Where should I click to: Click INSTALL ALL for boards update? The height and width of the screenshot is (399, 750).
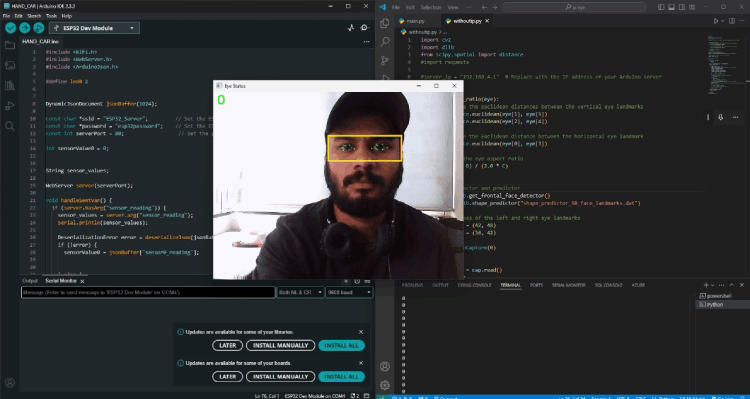click(342, 377)
